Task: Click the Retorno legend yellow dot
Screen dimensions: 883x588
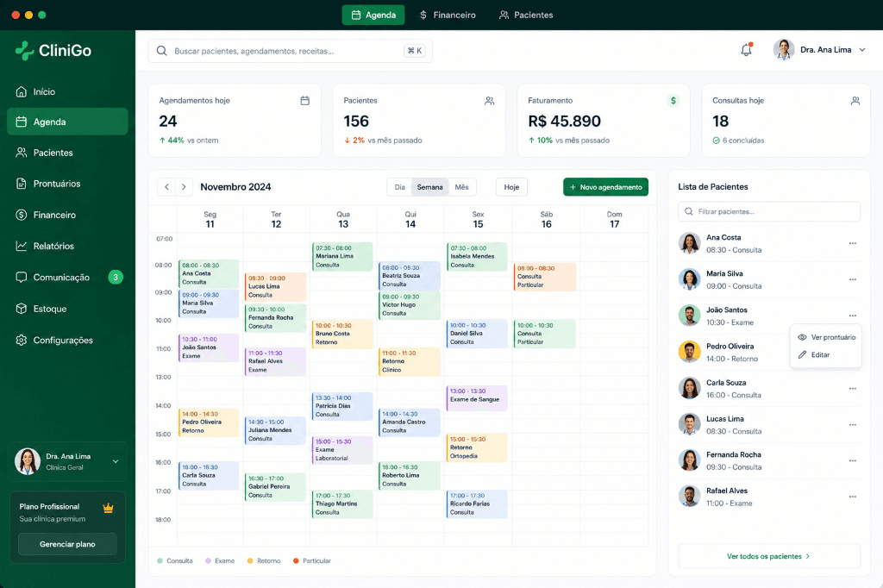Action: click(250, 561)
